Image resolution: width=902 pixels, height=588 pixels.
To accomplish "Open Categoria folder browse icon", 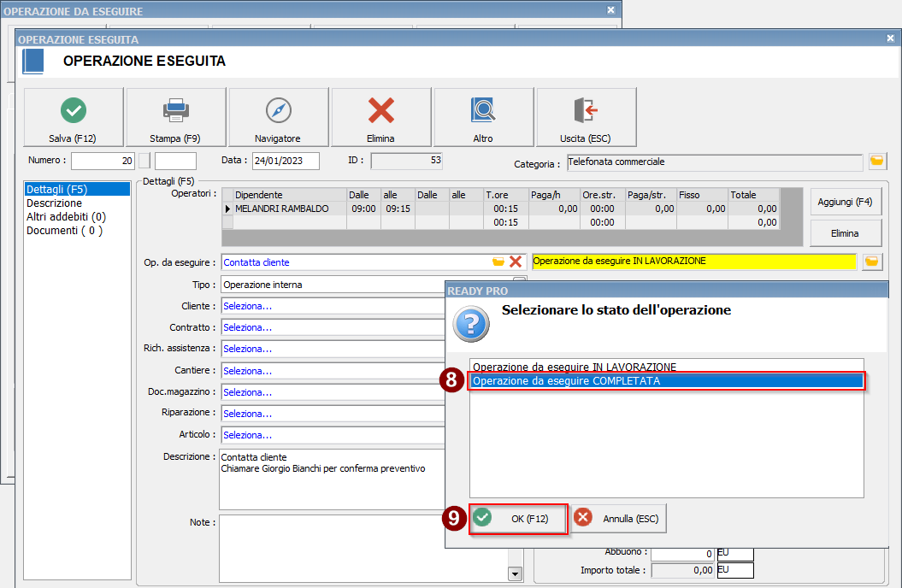I will pyautogui.click(x=876, y=162).
